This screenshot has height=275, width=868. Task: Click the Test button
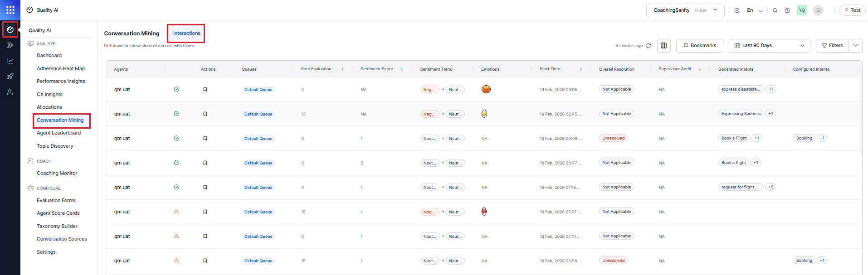pos(852,10)
